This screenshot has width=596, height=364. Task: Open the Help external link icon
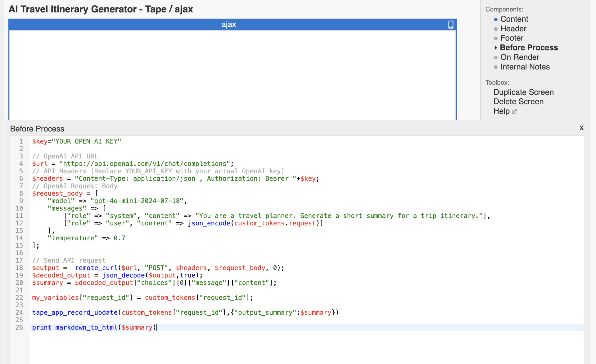[514, 112]
